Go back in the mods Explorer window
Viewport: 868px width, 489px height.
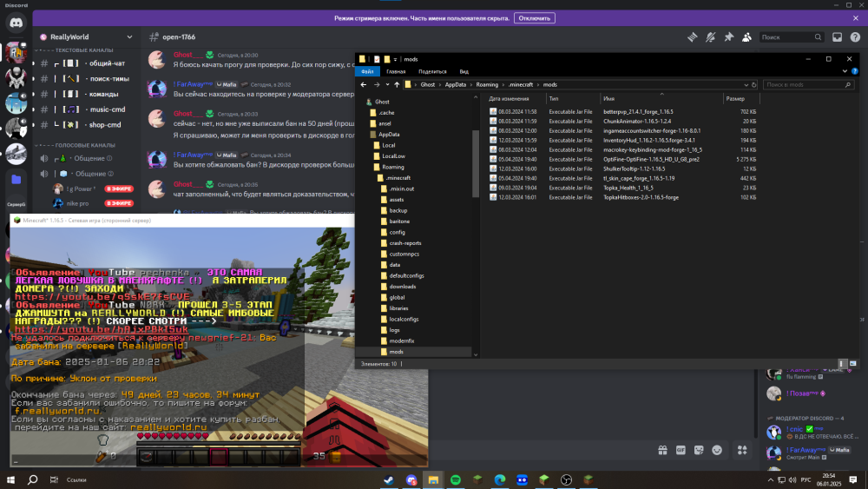click(364, 85)
